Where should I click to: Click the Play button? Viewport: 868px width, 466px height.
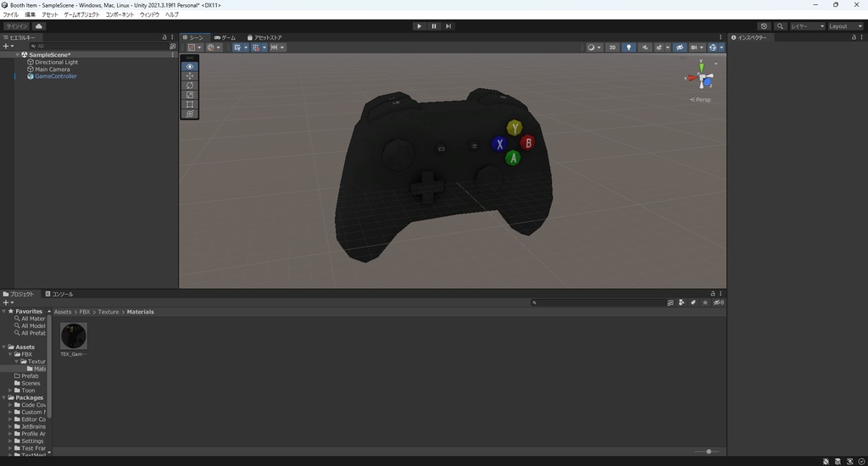419,26
